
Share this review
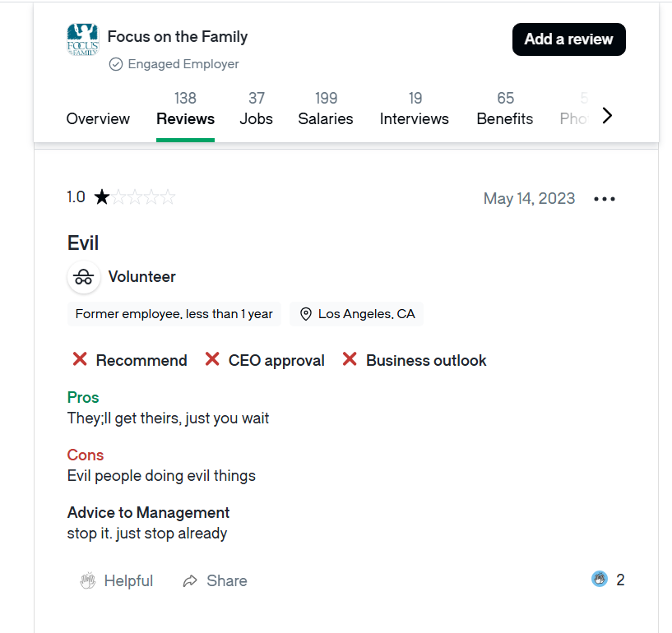click(x=216, y=580)
